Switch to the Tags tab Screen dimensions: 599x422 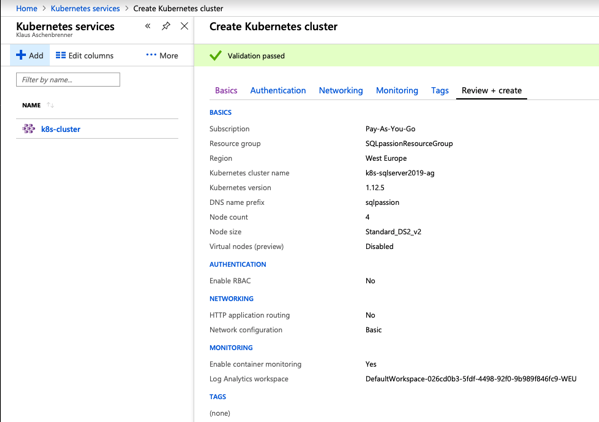tap(440, 91)
